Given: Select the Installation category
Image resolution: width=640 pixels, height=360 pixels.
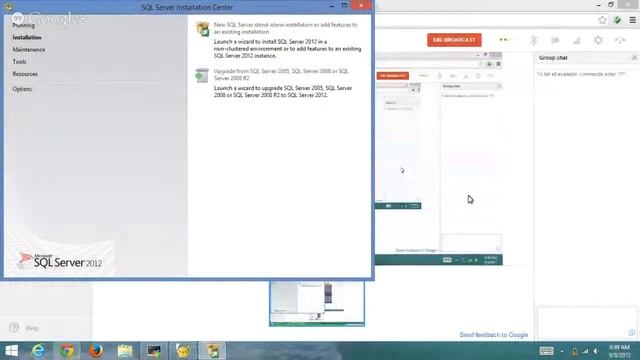Looking at the screenshot, I should 27,38.
